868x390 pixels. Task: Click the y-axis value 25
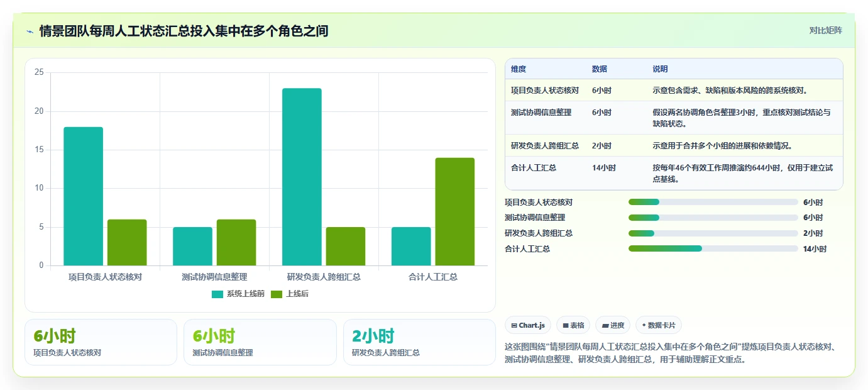point(39,72)
